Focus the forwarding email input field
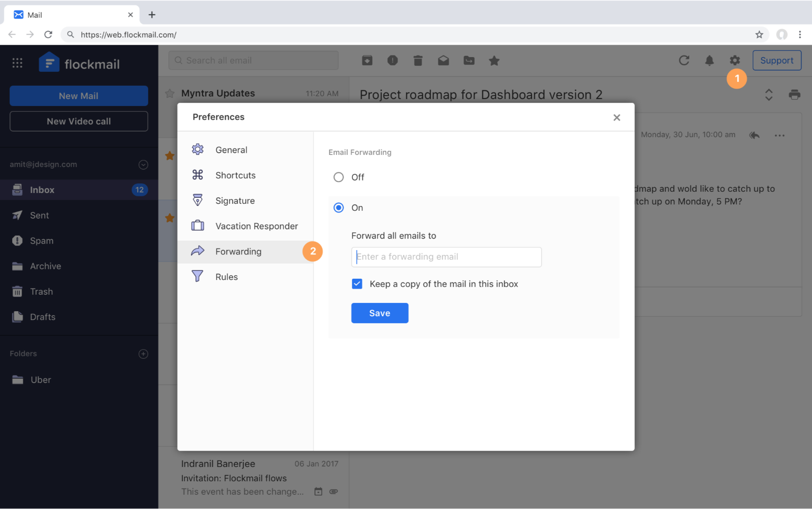This screenshot has width=812, height=509. [x=446, y=257]
